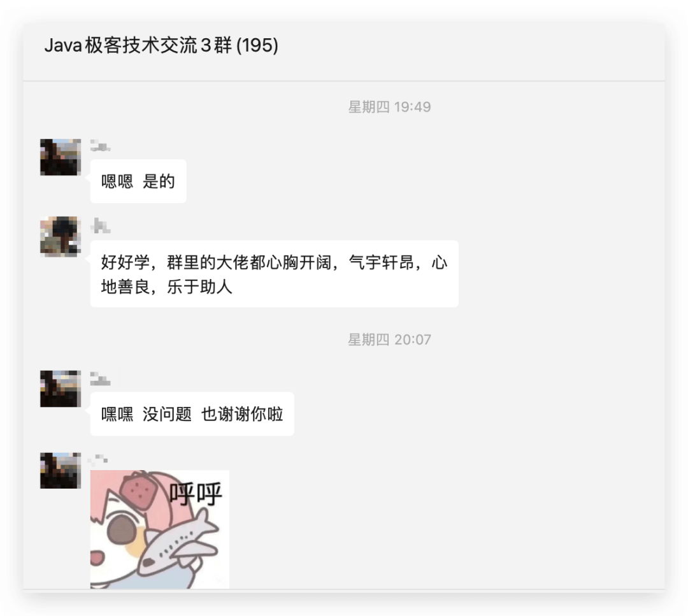The width and height of the screenshot is (688, 616).
Task: Click the airplane held in the sticker
Action: click(x=180, y=543)
